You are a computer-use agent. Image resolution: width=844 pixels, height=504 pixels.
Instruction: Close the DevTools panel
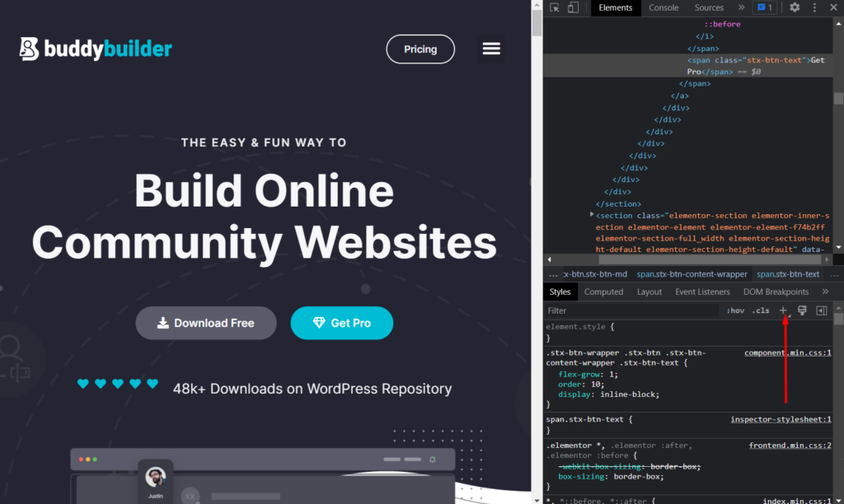833,7
